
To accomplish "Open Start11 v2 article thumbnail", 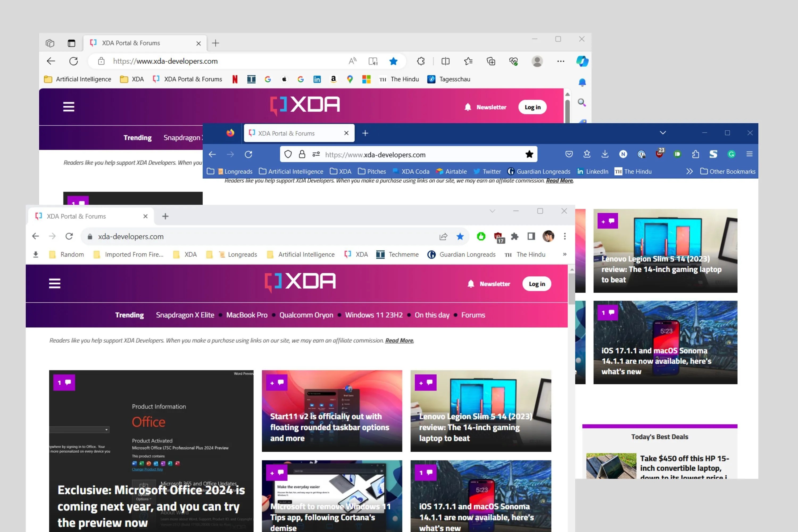I will 332,410.
